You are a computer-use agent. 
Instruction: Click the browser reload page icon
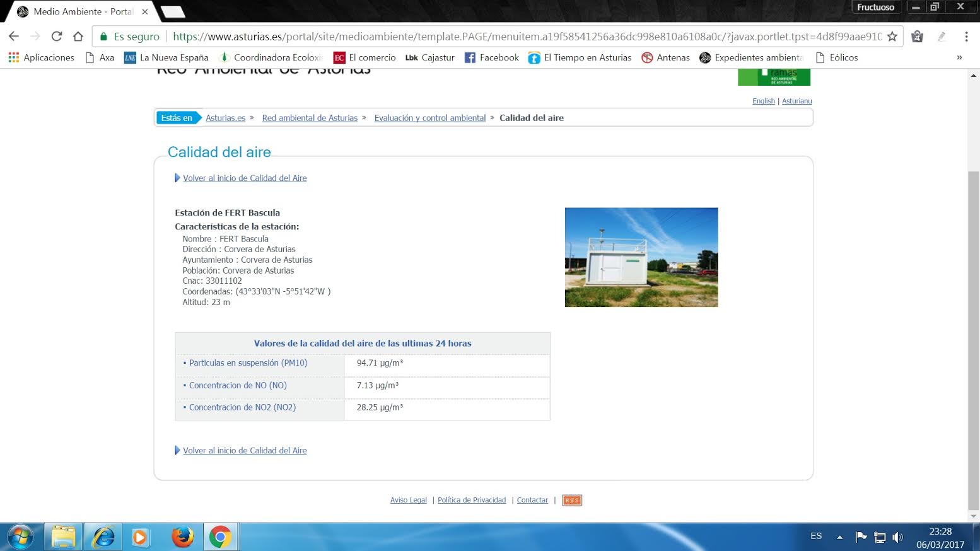coord(57,37)
